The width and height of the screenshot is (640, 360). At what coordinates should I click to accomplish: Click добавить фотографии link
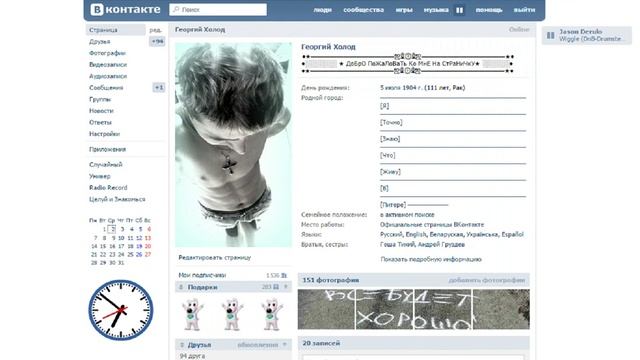pos(487,280)
